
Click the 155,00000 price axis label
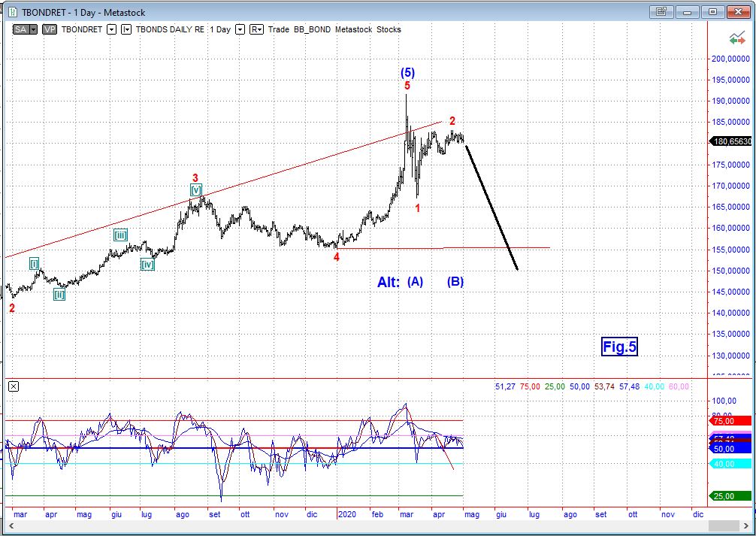click(731, 250)
